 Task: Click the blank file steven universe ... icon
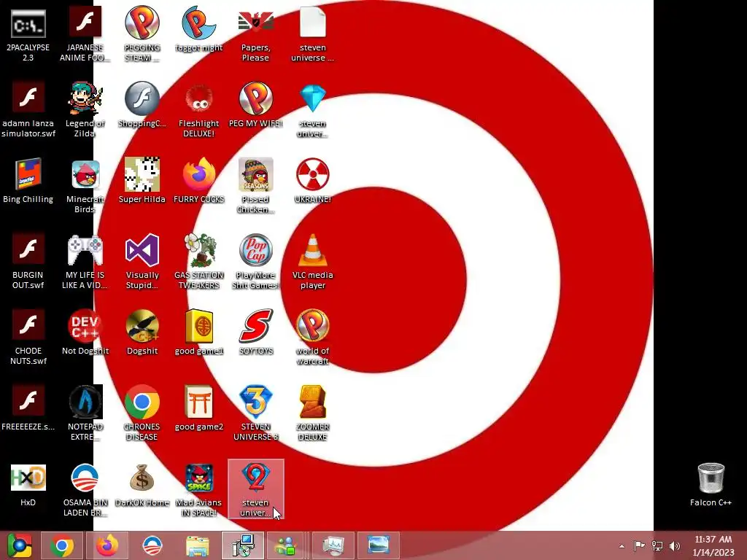pos(312,34)
